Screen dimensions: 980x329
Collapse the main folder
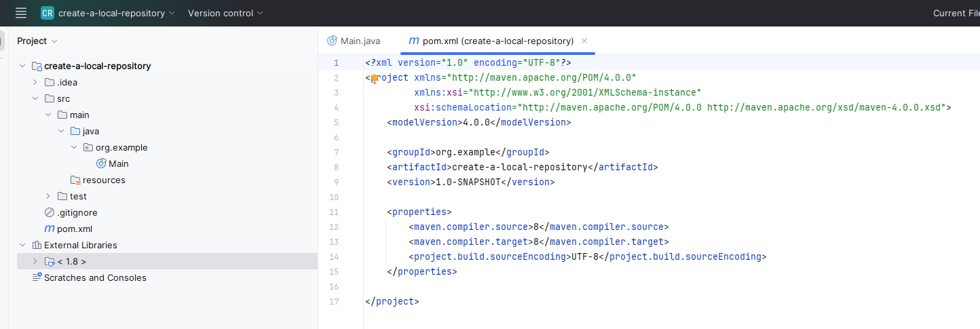[48, 115]
